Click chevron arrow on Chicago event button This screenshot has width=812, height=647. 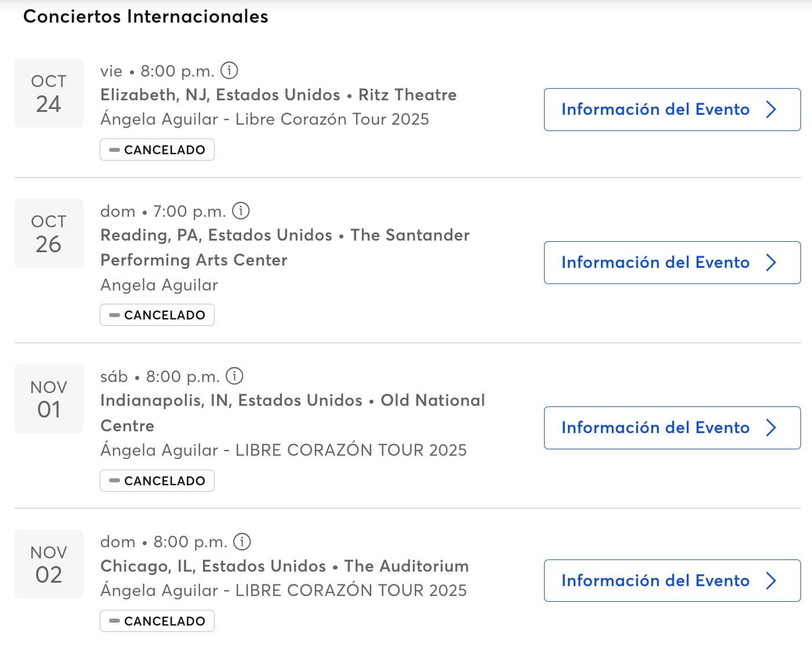click(x=771, y=580)
